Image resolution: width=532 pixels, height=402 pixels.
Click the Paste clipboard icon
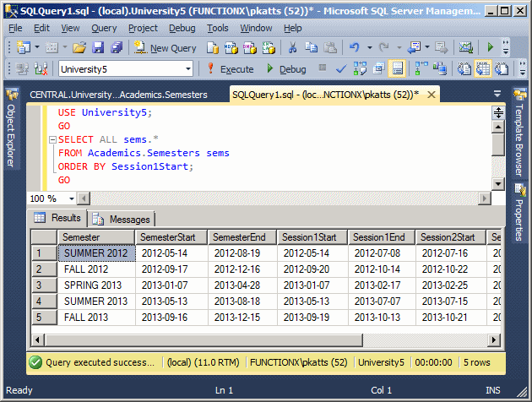[330, 47]
